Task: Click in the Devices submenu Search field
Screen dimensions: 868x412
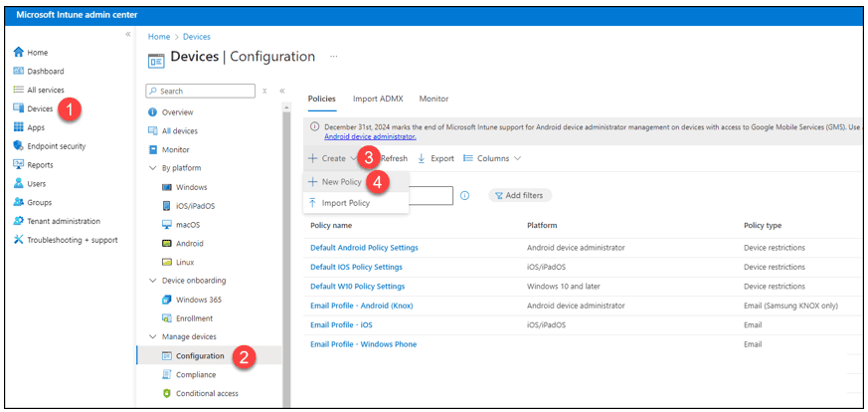Action: (201, 91)
